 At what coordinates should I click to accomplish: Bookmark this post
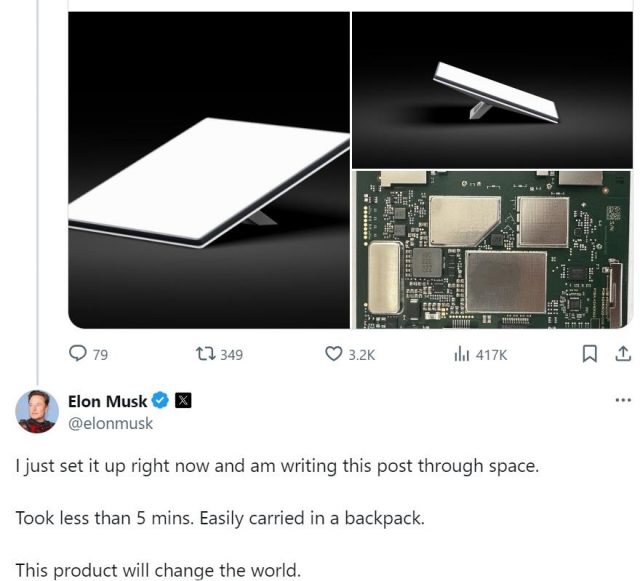tap(590, 354)
